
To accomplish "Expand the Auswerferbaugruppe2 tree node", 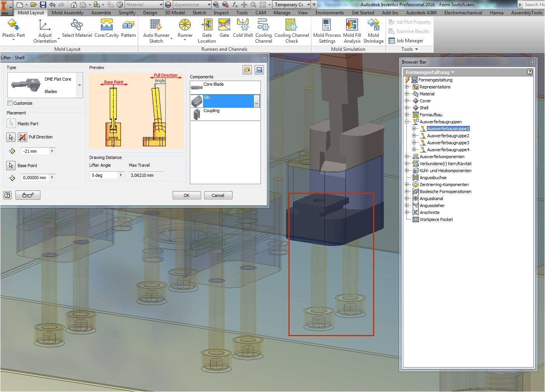I will 414,135.
